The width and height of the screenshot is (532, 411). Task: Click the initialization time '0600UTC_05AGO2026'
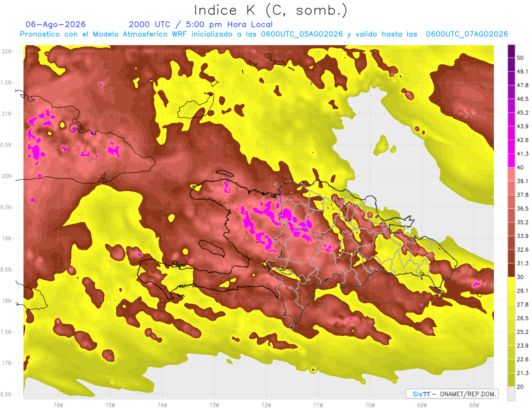tap(301, 34)
